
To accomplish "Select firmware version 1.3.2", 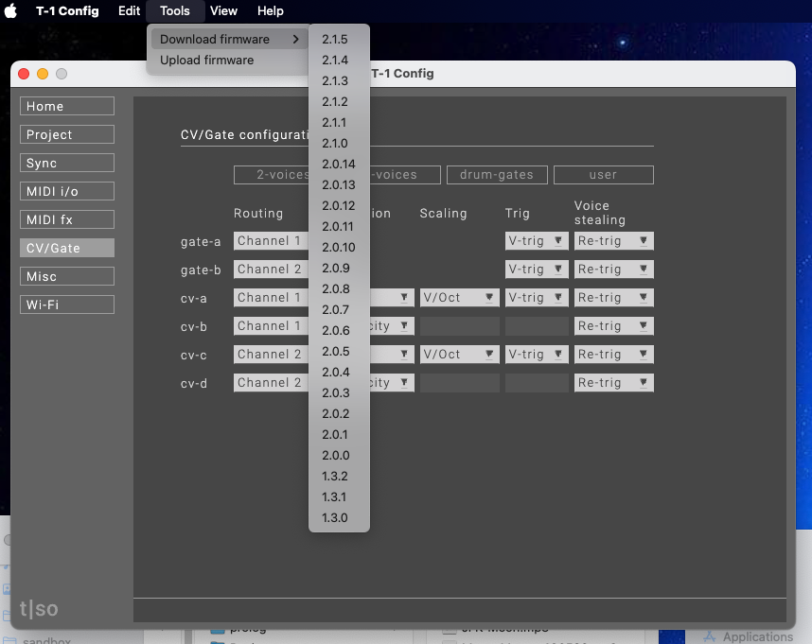I will pyautogui.click(x=339, y=476).
